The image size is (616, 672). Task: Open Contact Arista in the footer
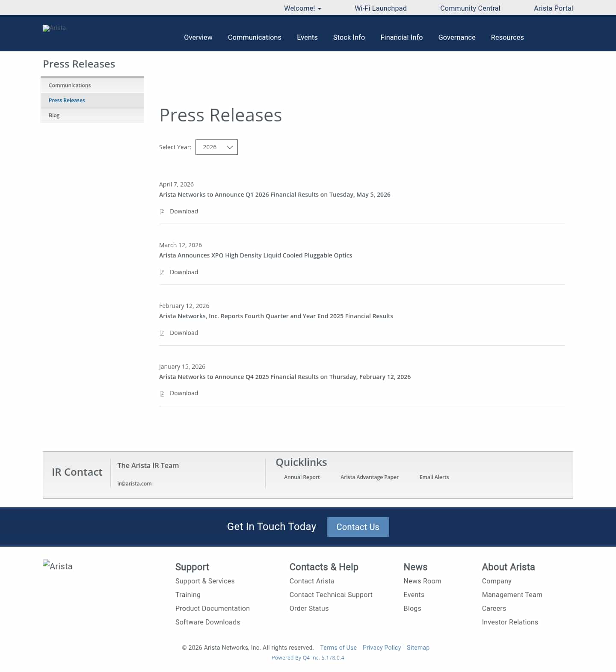coord(312,581)
